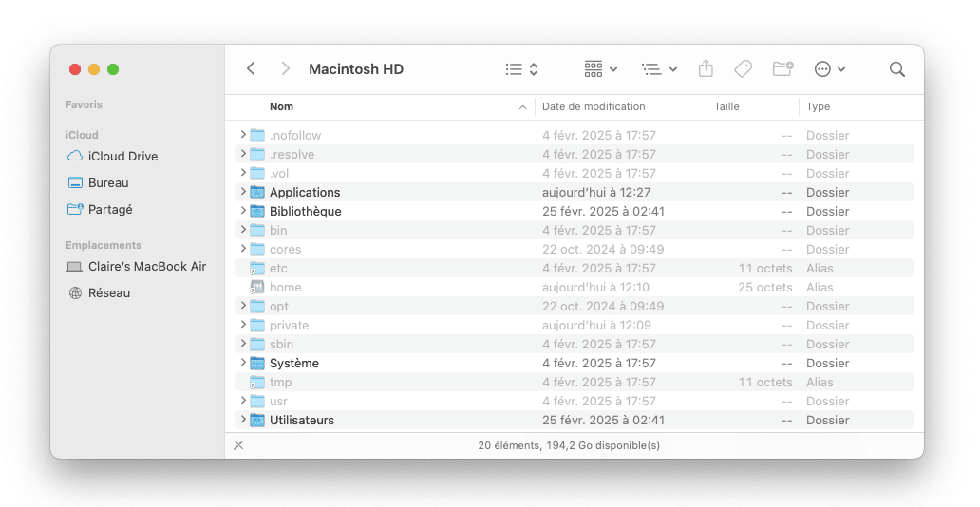Screen dimensions: 980x507
Task: Click the search magnifier icon
Action: 896,69
